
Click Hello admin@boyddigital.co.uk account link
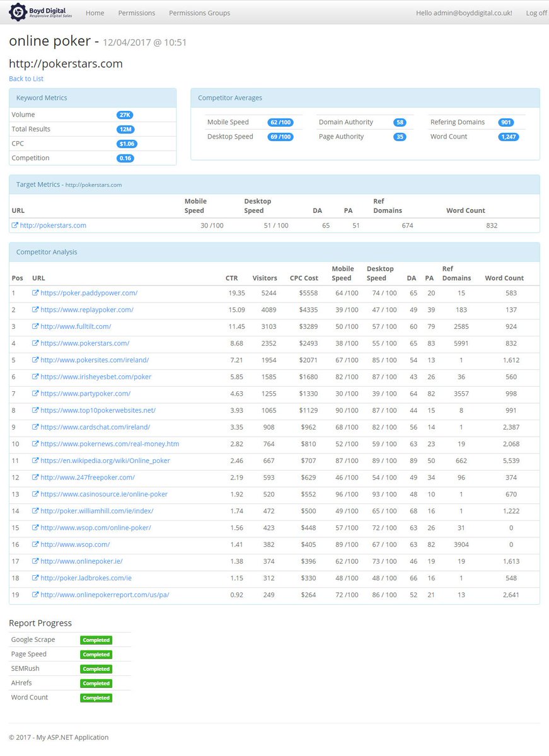coord(464,13)
